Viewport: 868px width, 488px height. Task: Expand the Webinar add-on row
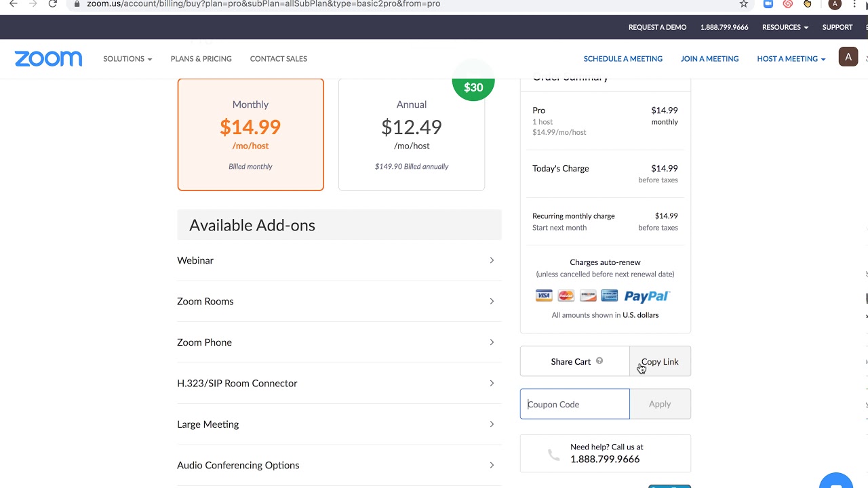click(x=336, y=260)
